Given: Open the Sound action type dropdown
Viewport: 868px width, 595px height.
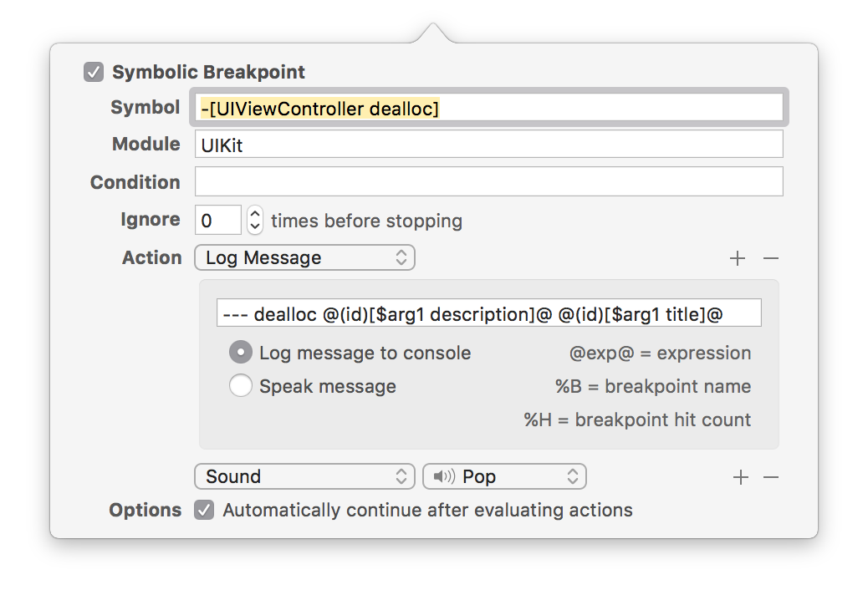Looking at the screenshot, I should click(x=304, y=476).
